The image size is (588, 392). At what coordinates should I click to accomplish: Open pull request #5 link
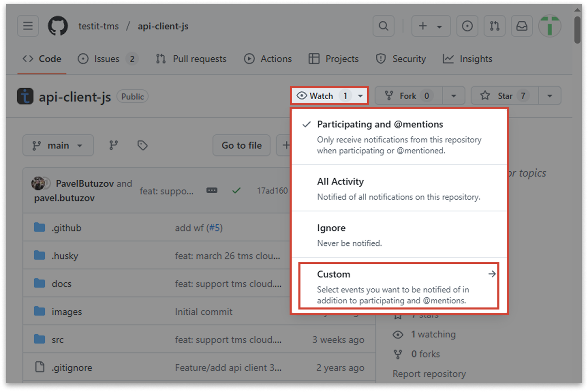point(214,228)
